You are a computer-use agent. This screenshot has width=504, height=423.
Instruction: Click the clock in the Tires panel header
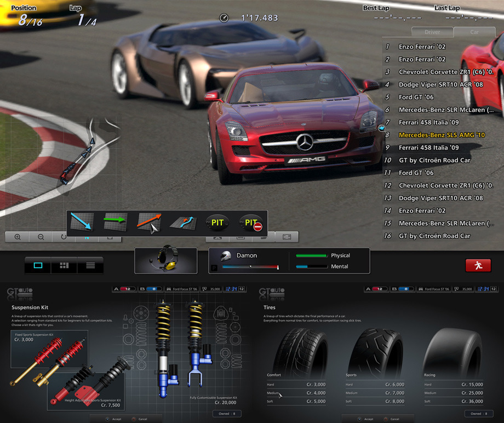click(x=483, y=289)
